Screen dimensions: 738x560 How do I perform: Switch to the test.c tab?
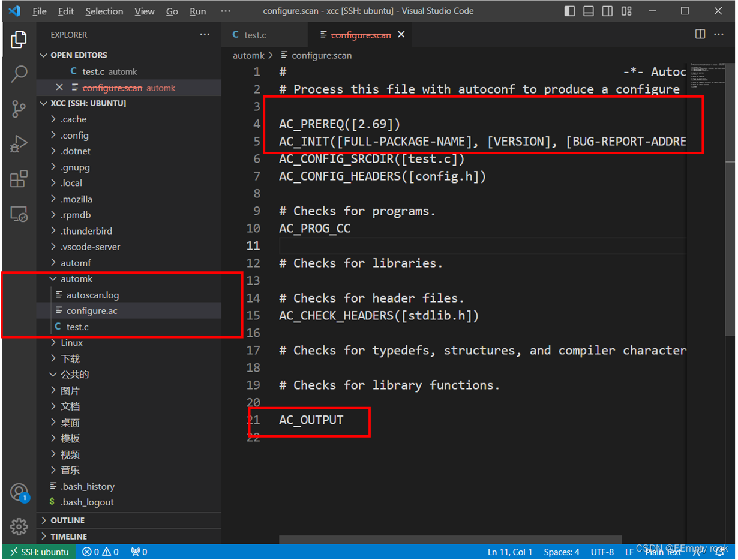point(265,34)
